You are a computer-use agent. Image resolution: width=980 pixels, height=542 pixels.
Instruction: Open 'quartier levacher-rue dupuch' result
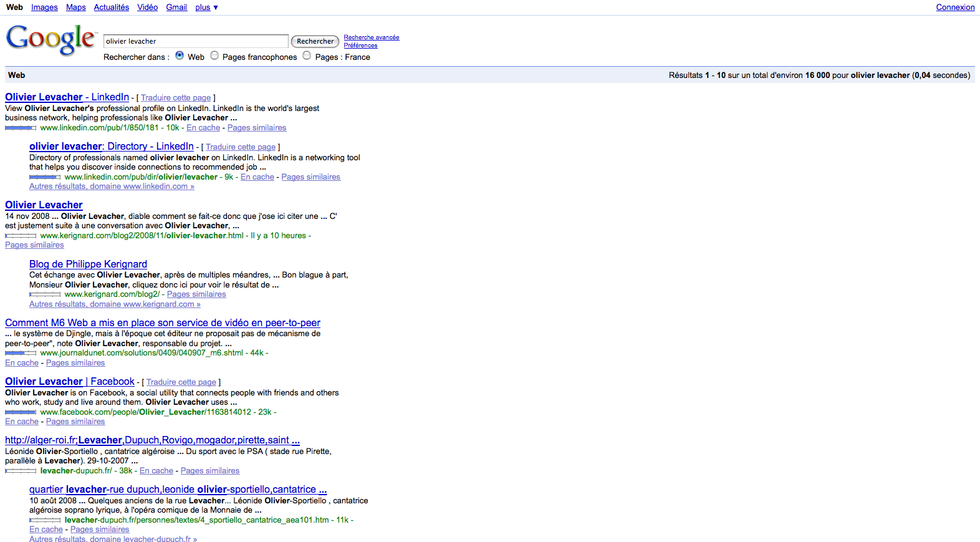[x=178, y=490]
